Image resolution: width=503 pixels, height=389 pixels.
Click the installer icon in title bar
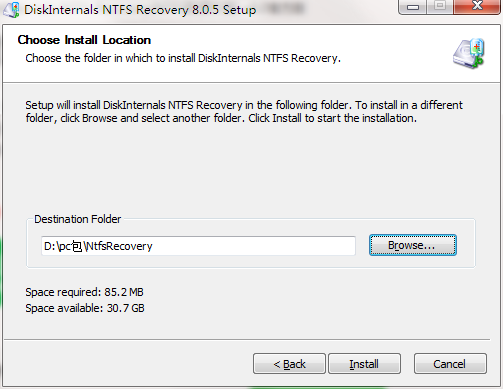[x=11, y=9]
